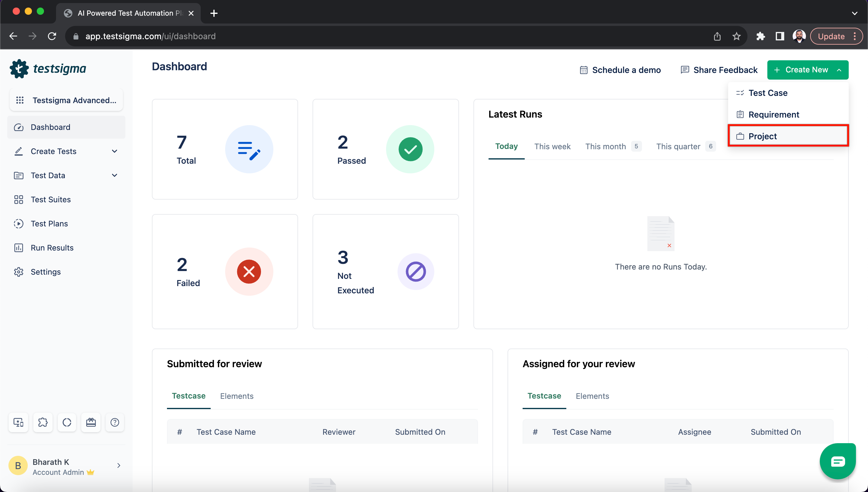Open Settings from sidebar
The width and height of the screenshot is (868, 492).
click(x=66, y=272)
